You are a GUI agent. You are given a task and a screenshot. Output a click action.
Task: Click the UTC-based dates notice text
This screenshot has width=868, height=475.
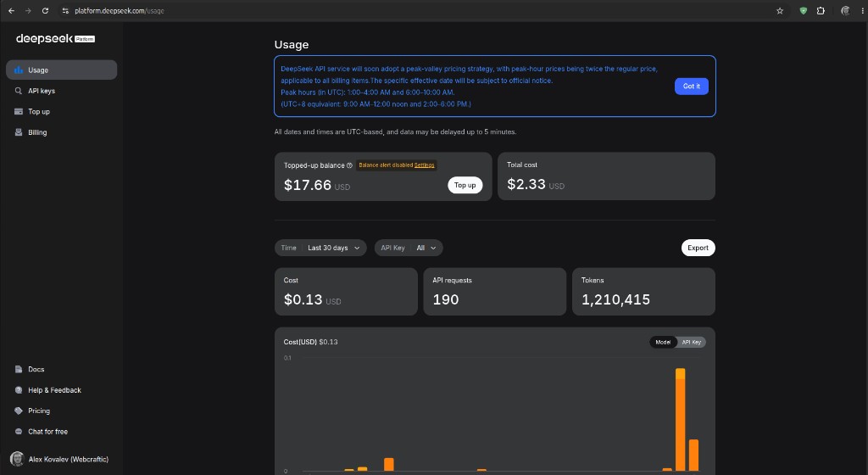(395, 131)
